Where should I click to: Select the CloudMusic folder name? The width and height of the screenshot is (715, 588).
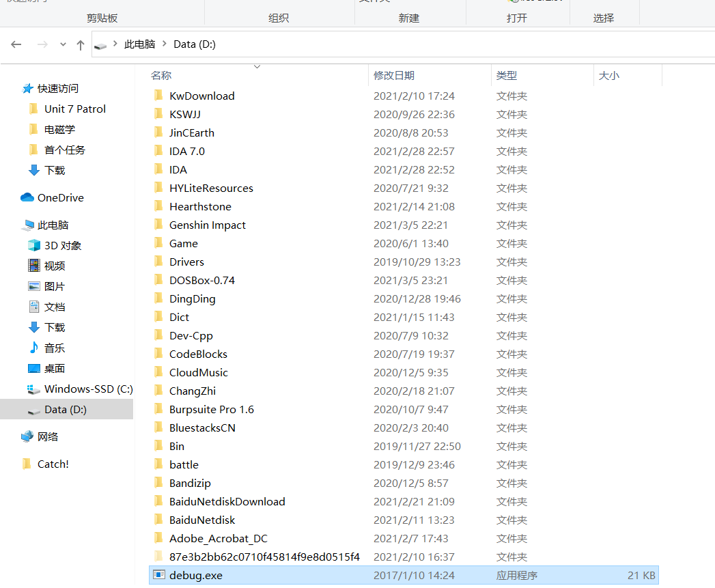[198, 373]
